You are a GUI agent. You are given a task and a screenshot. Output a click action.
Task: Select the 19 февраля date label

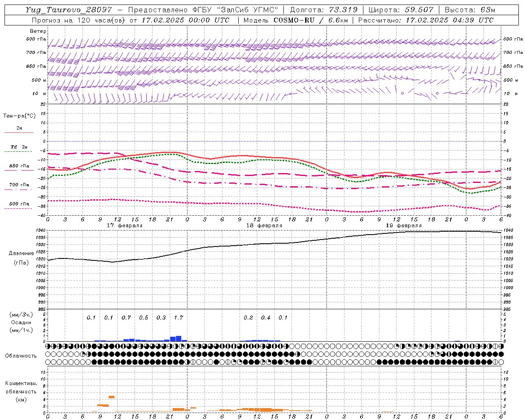coord(404,226)
